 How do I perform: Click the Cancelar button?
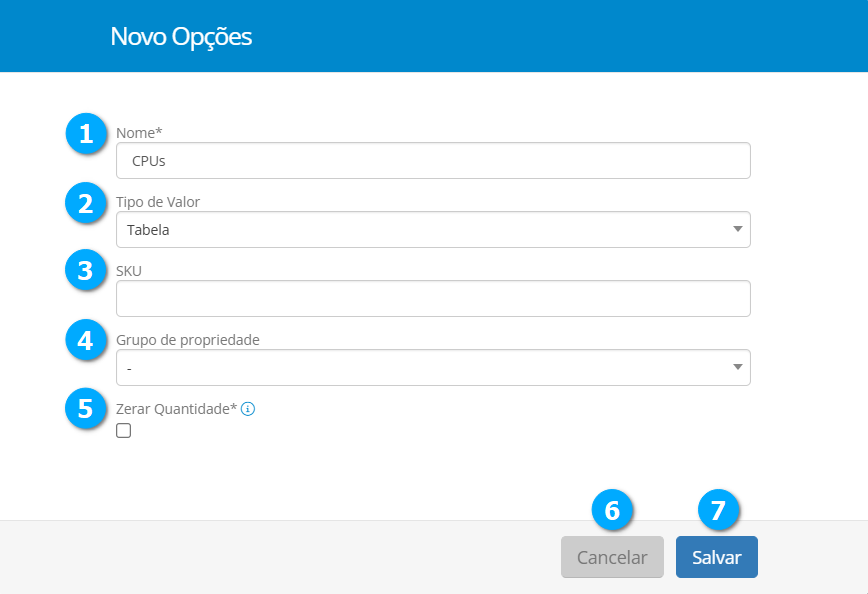click(x=612, y=558)
